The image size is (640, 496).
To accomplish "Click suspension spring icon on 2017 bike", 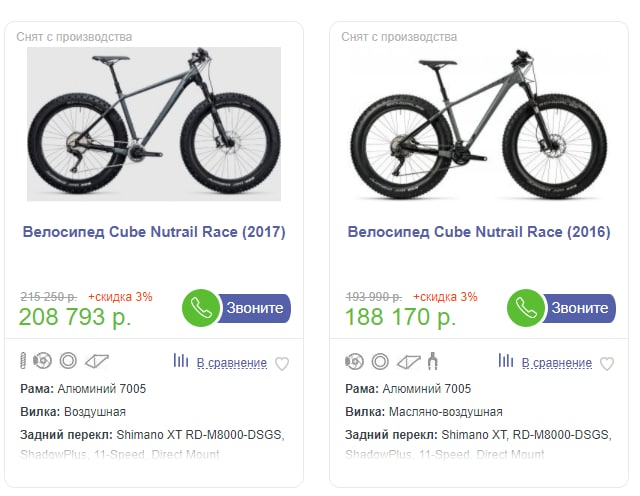I will coord(24,361).
